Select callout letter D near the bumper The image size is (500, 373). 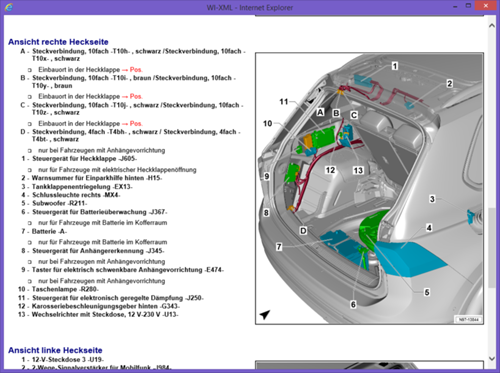coord(303,231)
